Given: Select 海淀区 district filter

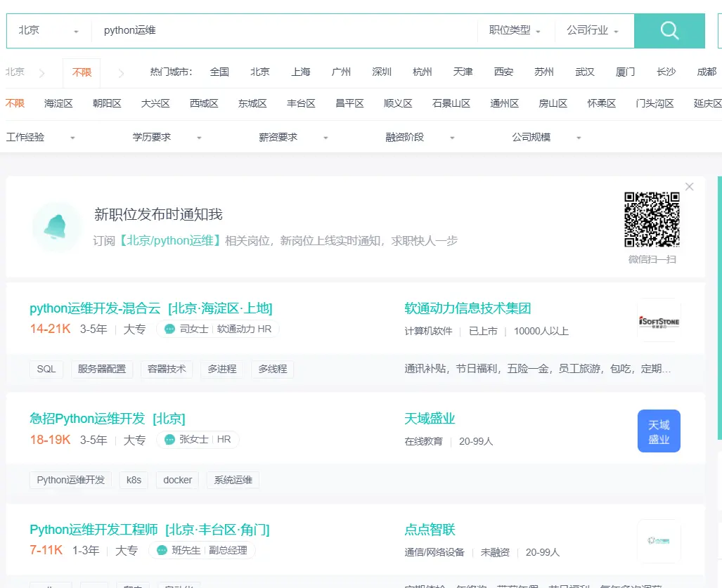Looking at the screenshot, I should pos(58,103).
